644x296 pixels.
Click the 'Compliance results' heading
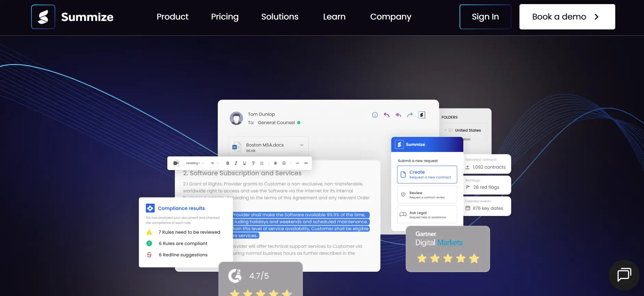[181, 208]
